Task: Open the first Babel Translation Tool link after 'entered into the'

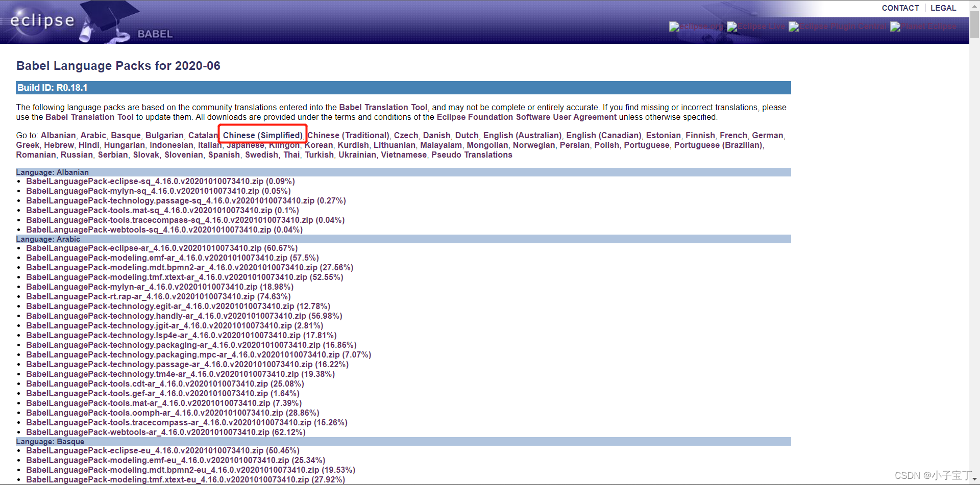Action: tap(383, 107)
